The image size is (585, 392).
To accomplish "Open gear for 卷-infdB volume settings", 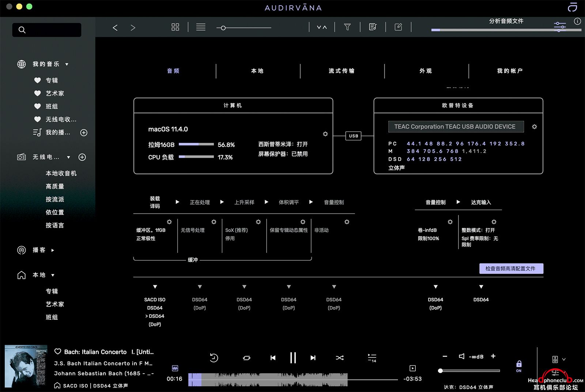I will [x=450, y=222].
